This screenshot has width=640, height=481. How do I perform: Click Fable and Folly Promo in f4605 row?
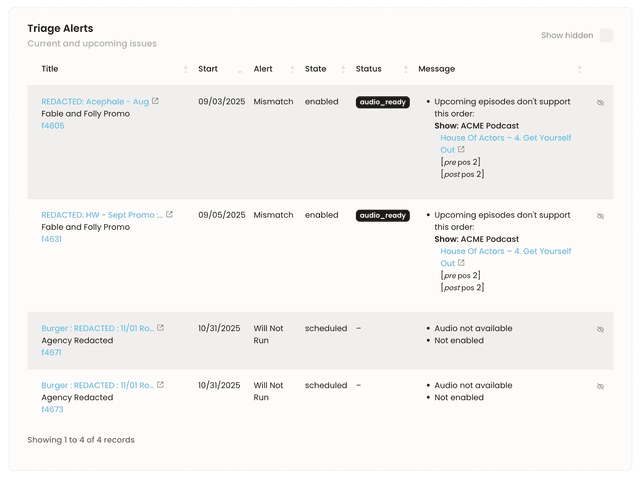[x=85, y=114]
